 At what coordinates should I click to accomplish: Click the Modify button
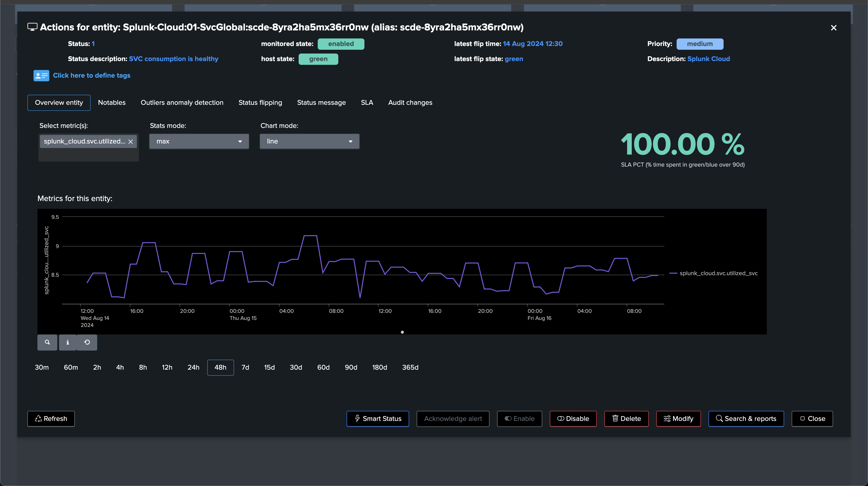click(x=678, y=419)
